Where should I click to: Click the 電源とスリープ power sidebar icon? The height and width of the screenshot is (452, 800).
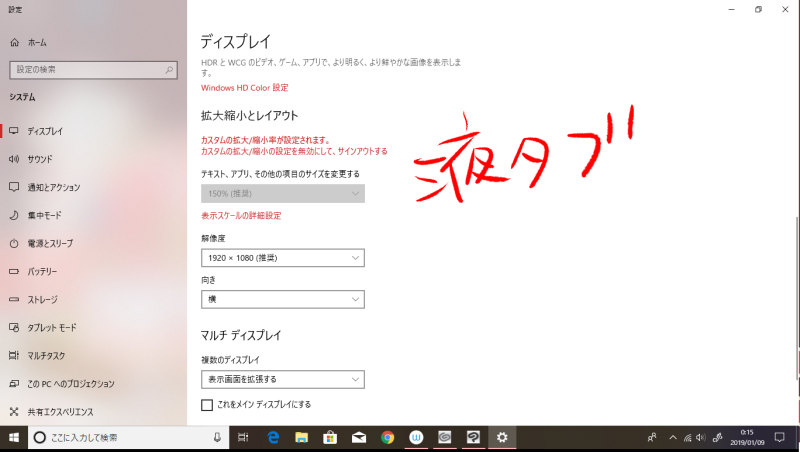14,243
